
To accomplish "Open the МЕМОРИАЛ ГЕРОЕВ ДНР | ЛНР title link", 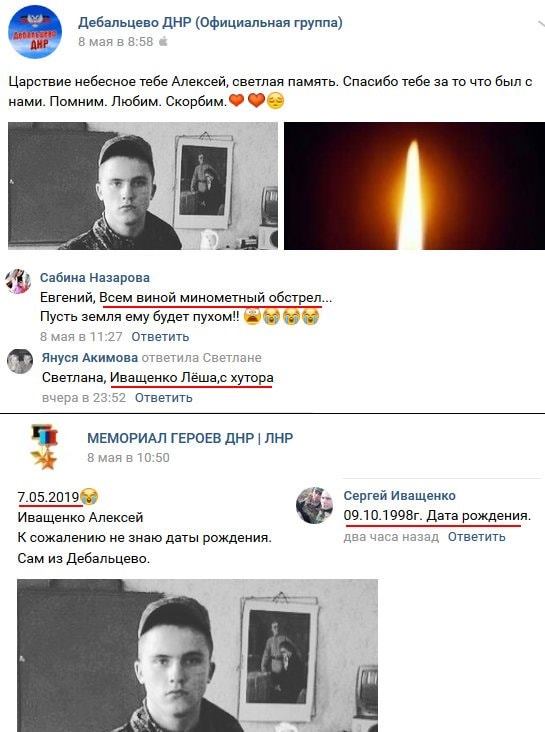I will 190,438.
